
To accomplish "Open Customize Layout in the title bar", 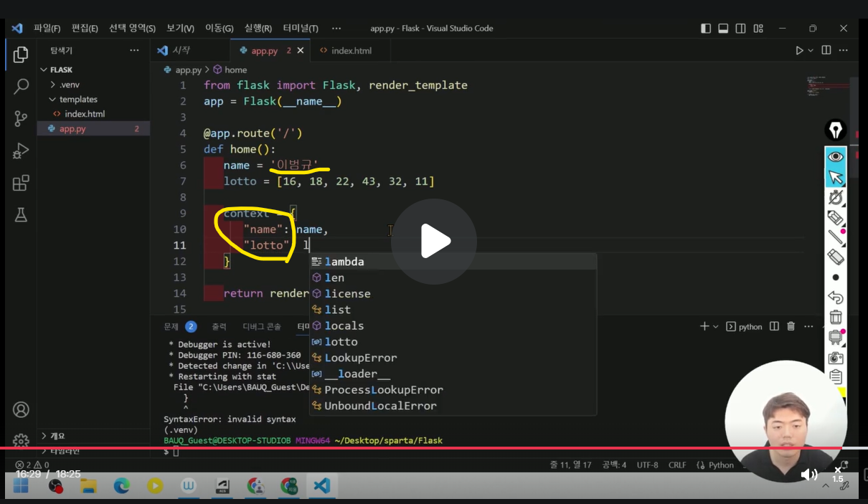I will (758, 29).
